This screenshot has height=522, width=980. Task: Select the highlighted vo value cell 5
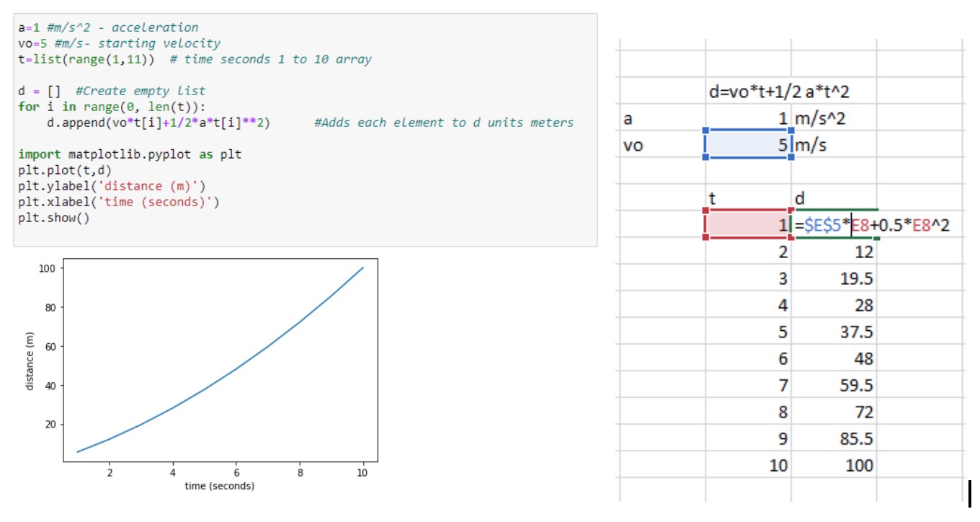[x=748, y=145]
